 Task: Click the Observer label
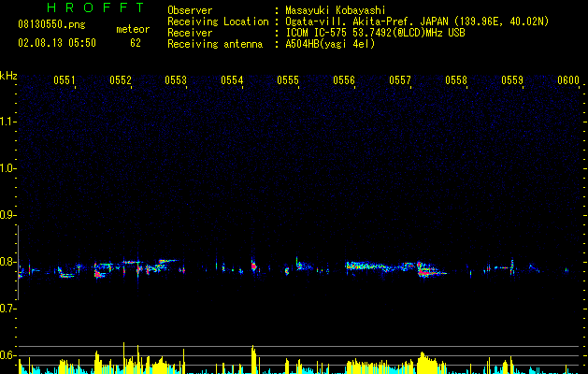(190, 10)
